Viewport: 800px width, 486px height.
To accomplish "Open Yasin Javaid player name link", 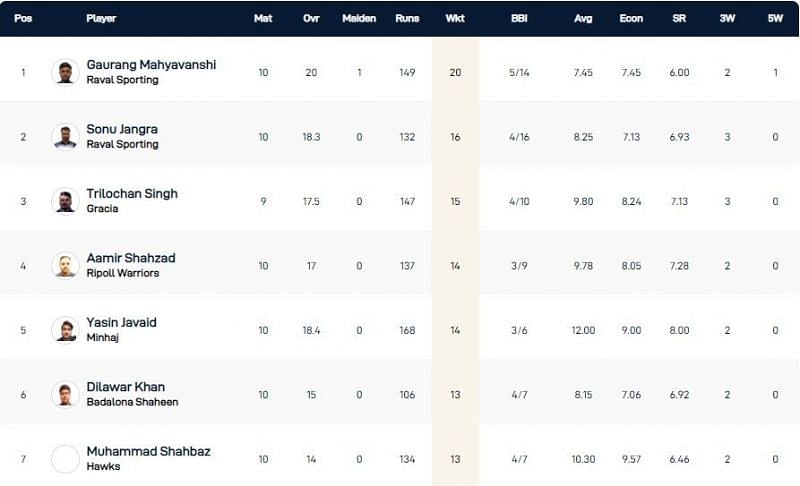I will click(x=122, y=323).
